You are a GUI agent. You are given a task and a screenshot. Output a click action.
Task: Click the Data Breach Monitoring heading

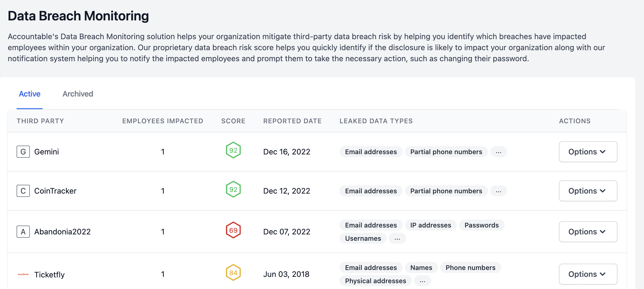(x=78, y=16)
